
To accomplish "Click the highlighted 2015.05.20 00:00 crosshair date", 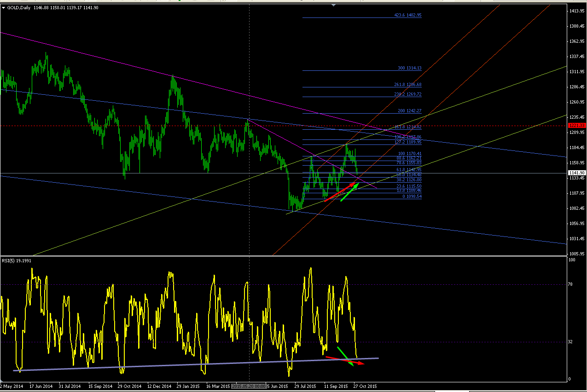I will click(249, 386).
